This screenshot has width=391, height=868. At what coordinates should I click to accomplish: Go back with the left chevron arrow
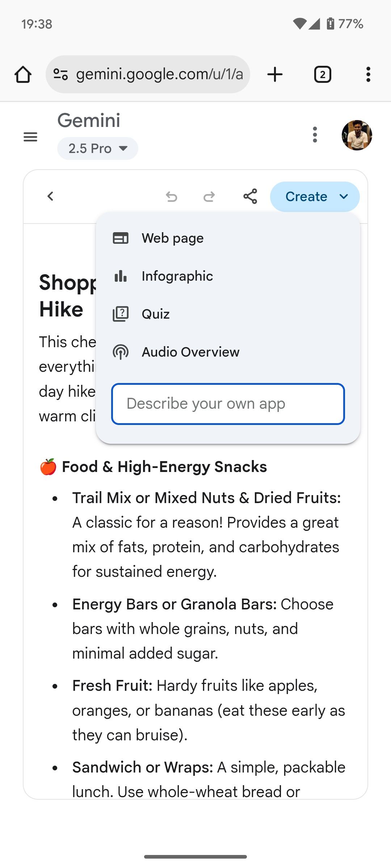click(50, 196)
